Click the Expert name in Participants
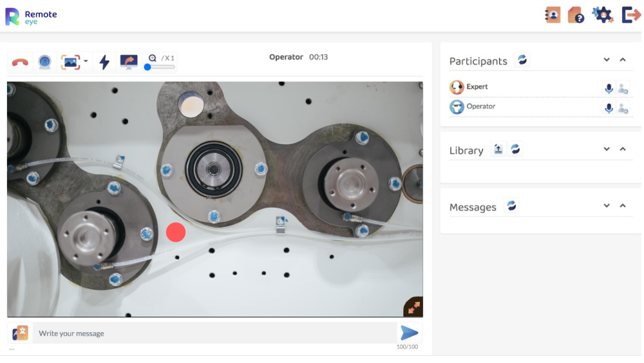This screenshot has width=644, height=363. coord(477,87)
